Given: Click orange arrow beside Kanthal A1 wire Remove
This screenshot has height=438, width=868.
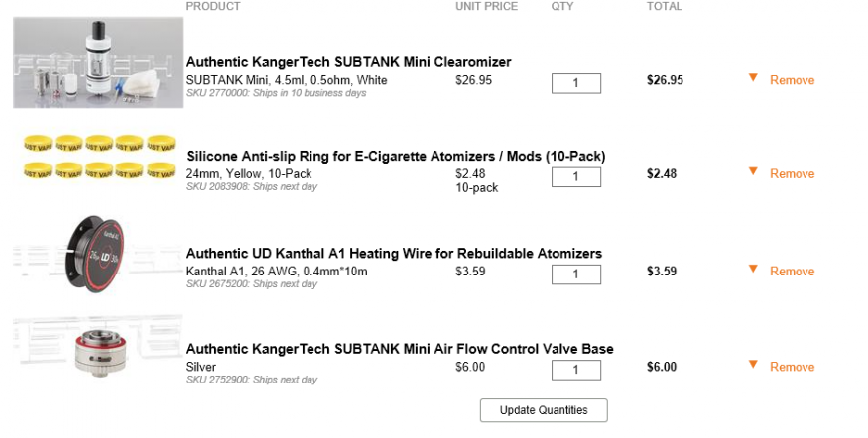Looking at the screenshot, I should coord(753,269).
